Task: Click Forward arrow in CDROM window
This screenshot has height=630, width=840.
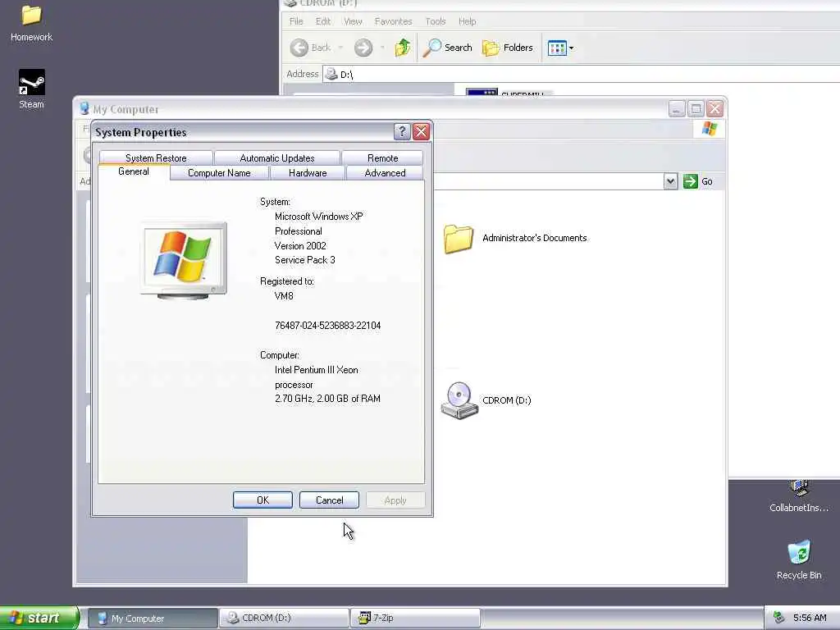Action: 363,48
